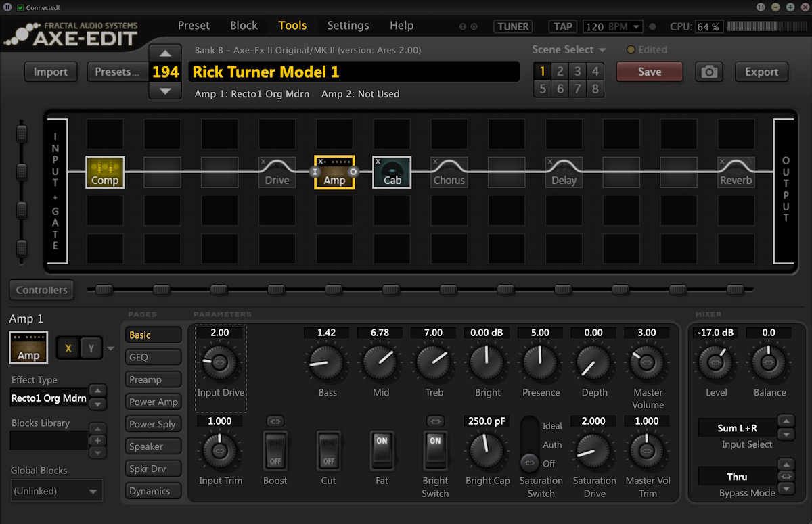Click the Treb knob
This screenshot has width=812, height=524.
coord(434,363)
